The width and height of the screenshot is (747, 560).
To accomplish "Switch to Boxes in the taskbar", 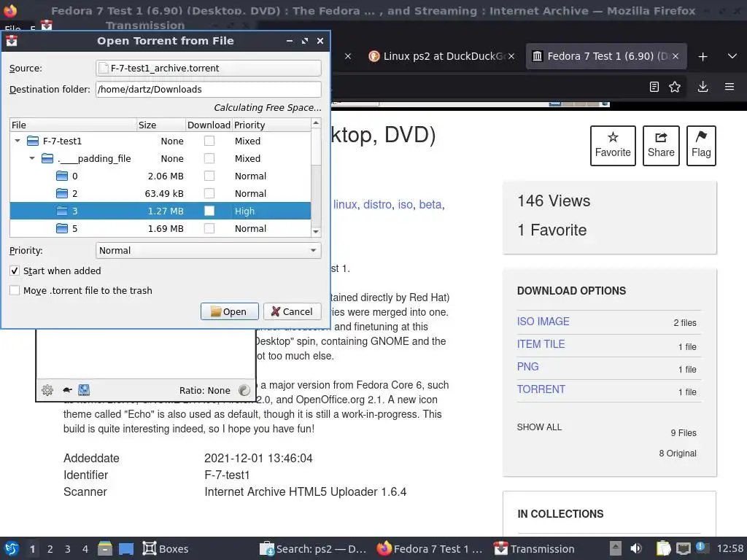I will (166, 548).
